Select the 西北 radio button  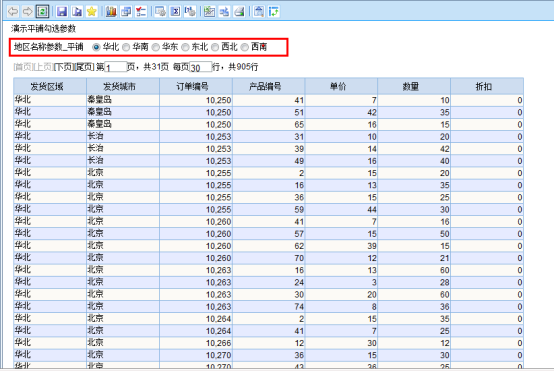pyautogui.click(x=215, y=47)
